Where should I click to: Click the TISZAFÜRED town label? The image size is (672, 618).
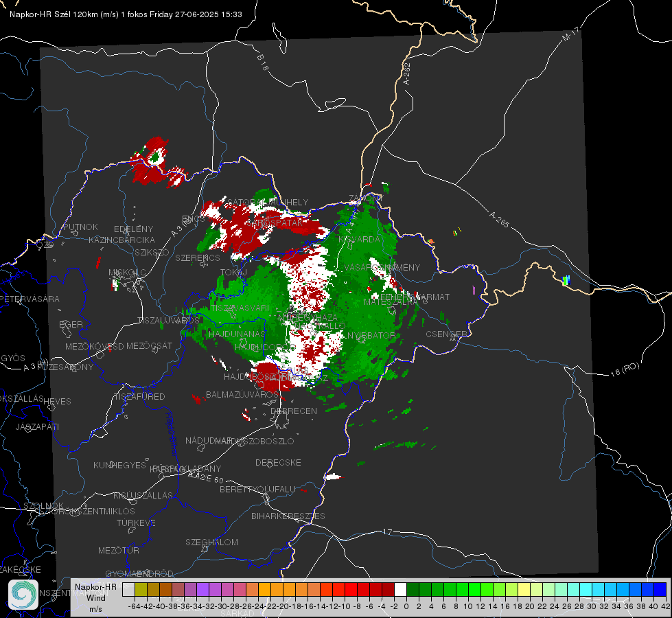click(x=140, y=397)
